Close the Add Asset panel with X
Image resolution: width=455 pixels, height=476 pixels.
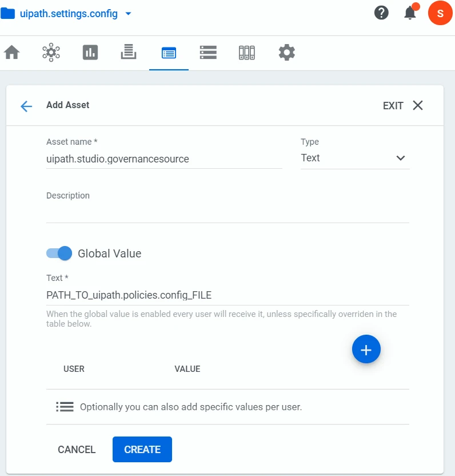(x=418, y=106)
